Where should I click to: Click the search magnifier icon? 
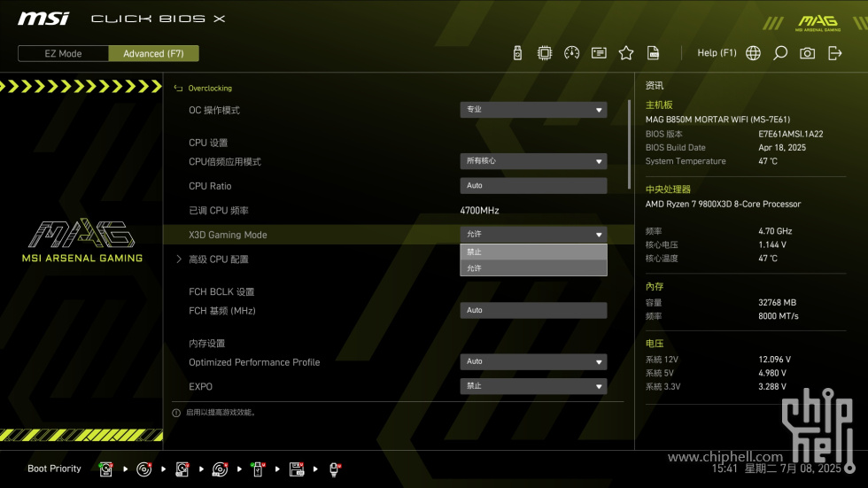[x=780, y=53]
